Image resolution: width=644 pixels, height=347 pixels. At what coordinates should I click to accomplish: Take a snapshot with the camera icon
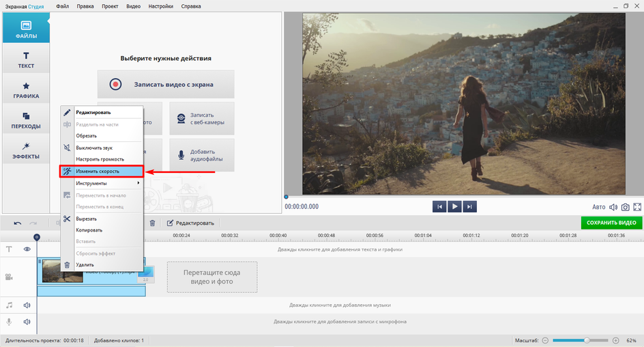pyautogui.click(x=625, y=207)
